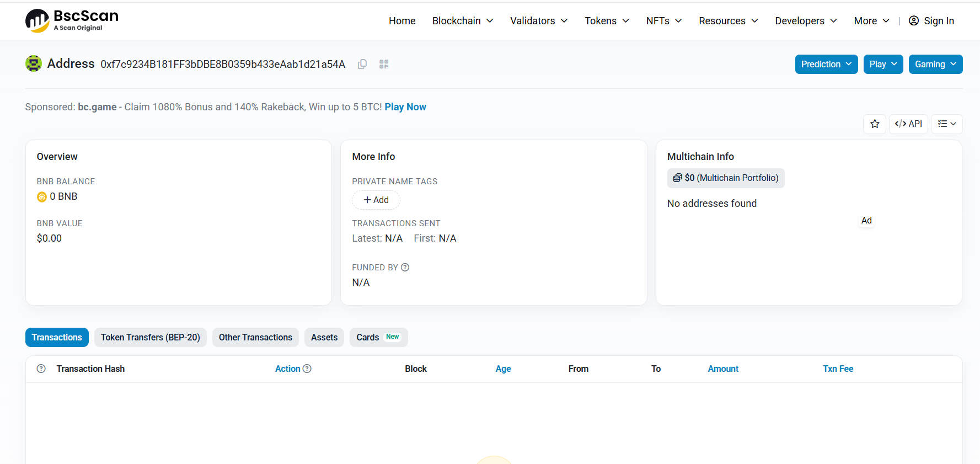Show the address QR code
Image resolution: width=980 pixels, height=464 pixels.
(x=384, y=64)
